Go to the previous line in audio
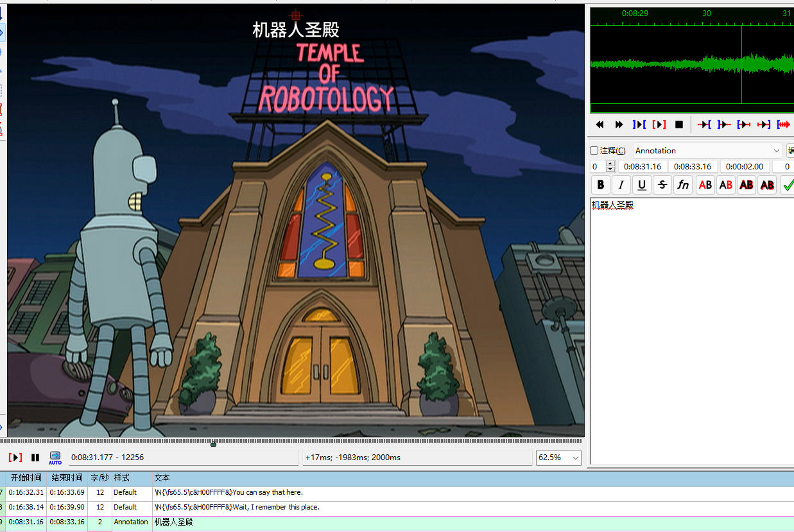Screen dimensions: 794x532 600,124
